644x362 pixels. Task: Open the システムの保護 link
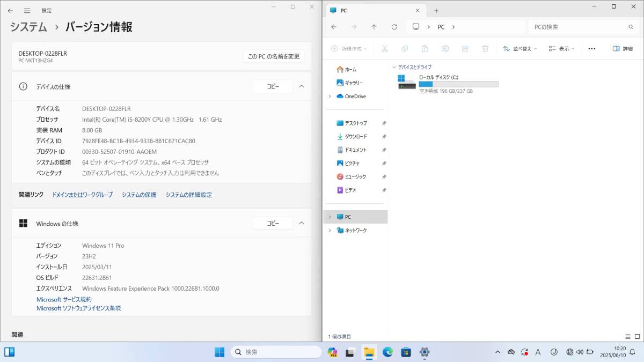[139, 195]
